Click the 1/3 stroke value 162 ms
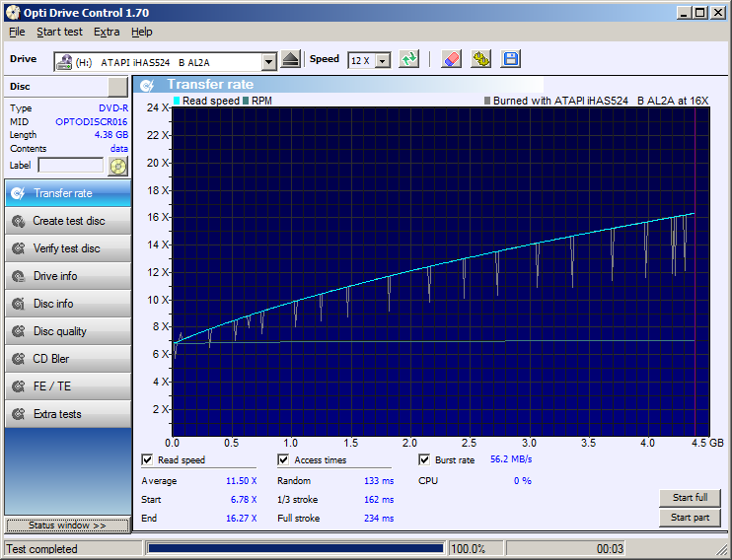 (379, 499)
